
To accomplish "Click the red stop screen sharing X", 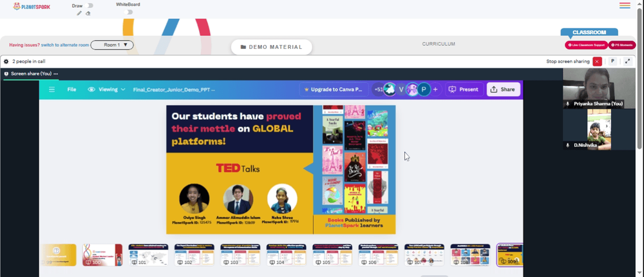I will coord(597,61).
